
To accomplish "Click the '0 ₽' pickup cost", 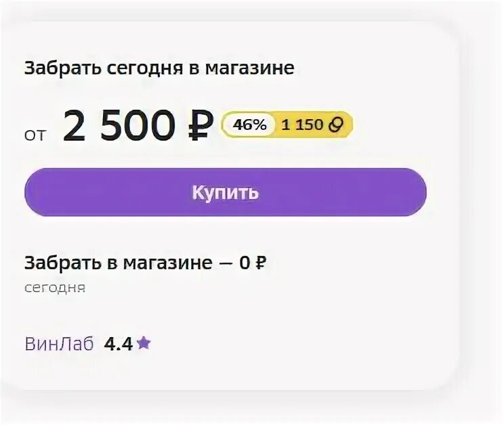I will pyautogui.click(x=252, y=263).
